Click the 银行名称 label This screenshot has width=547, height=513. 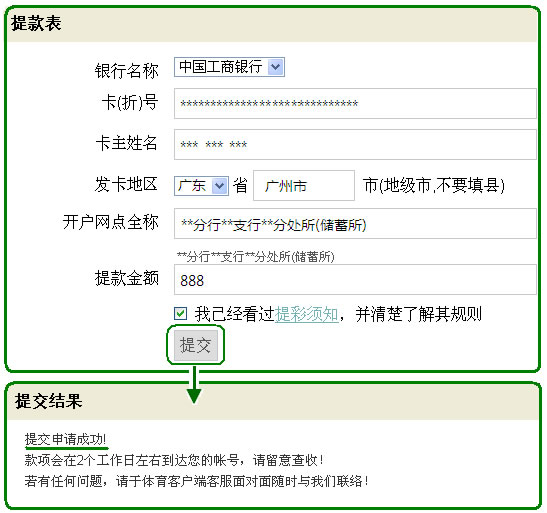[x=127, y=71]
